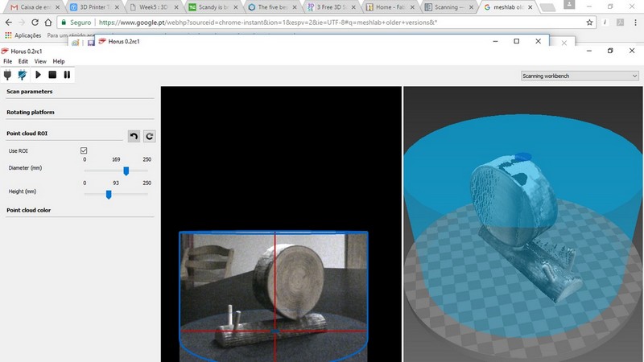The width and height of the screenshot is (644, 362).
Task: Click the 3D point cloud model view
Action: 522,224
